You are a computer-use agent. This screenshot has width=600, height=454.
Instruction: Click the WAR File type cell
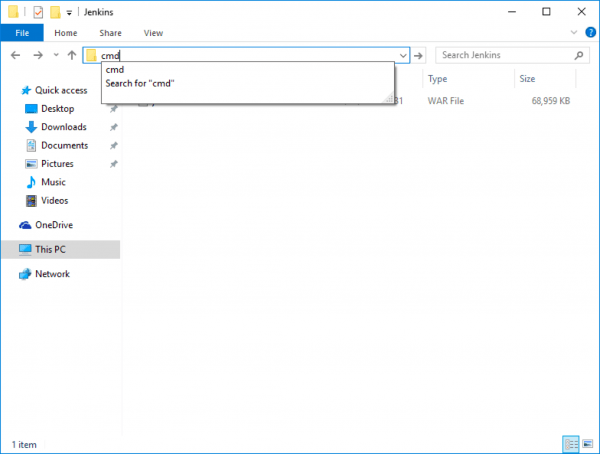pyautogui.click(x=445, y=101)
